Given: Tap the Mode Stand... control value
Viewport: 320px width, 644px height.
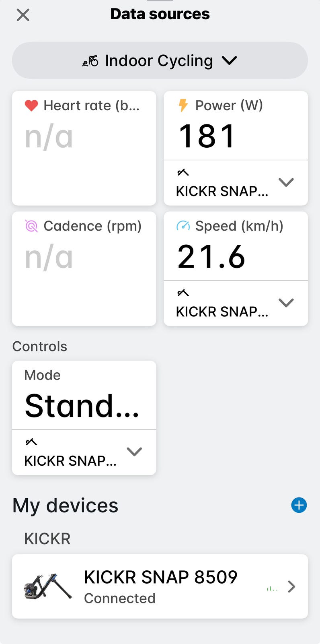Looking at the screenshot, I should (82, 406).
